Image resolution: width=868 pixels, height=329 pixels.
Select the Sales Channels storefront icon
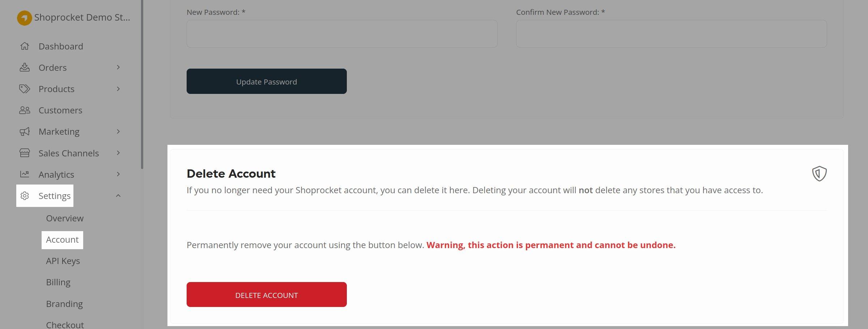[24, 153]
